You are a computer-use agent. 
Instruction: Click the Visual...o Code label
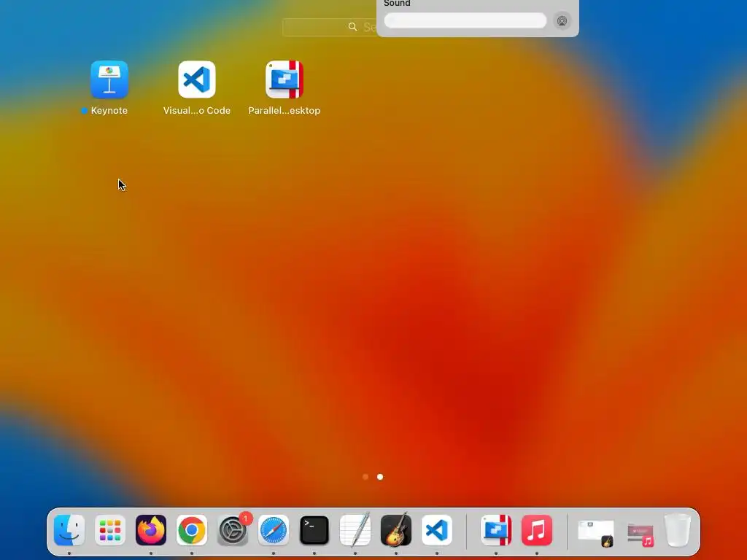[x=197, y=111]
